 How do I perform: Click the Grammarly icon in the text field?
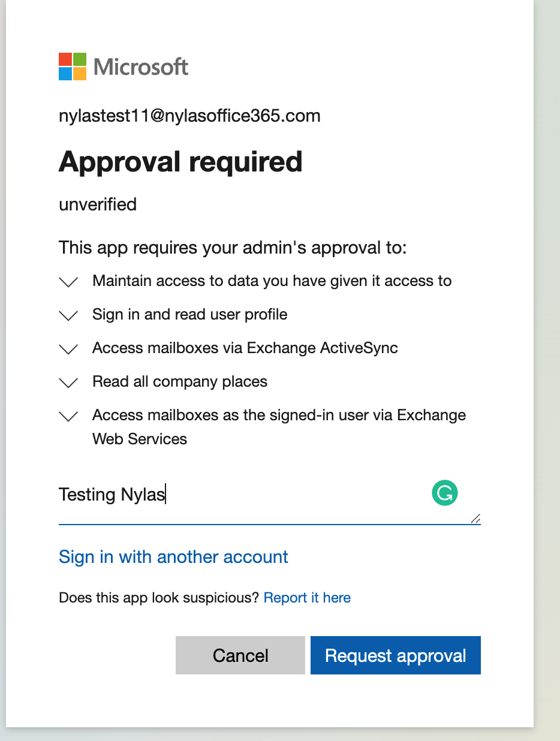click(x=444, y=493)
